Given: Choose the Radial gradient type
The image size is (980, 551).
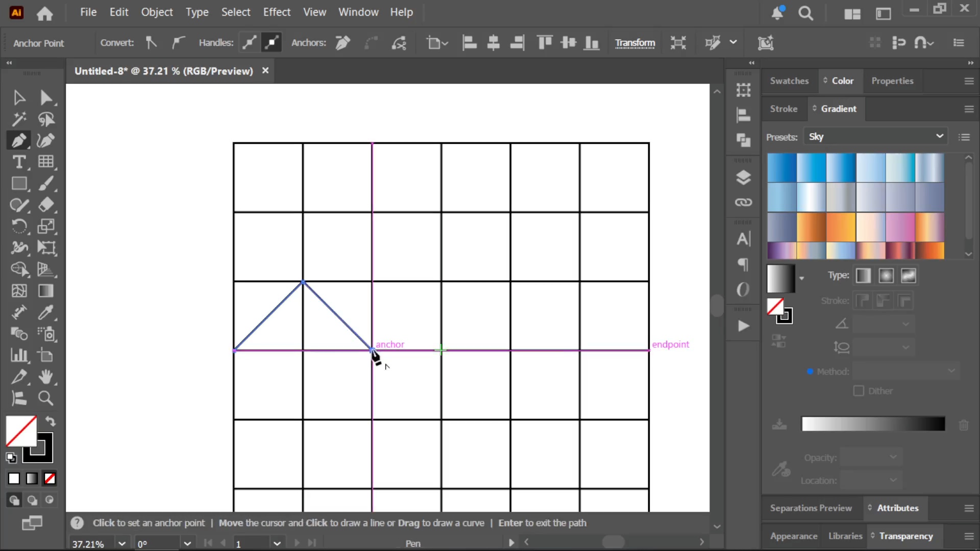Looking at the screenshot, I should [x=886, y=276].
